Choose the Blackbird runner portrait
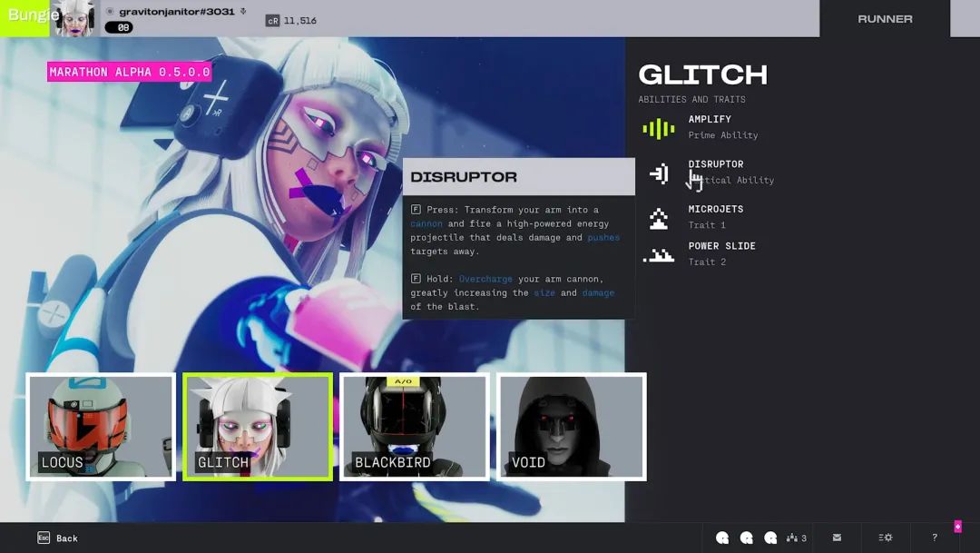980x553 pixels. pos(415,426)
